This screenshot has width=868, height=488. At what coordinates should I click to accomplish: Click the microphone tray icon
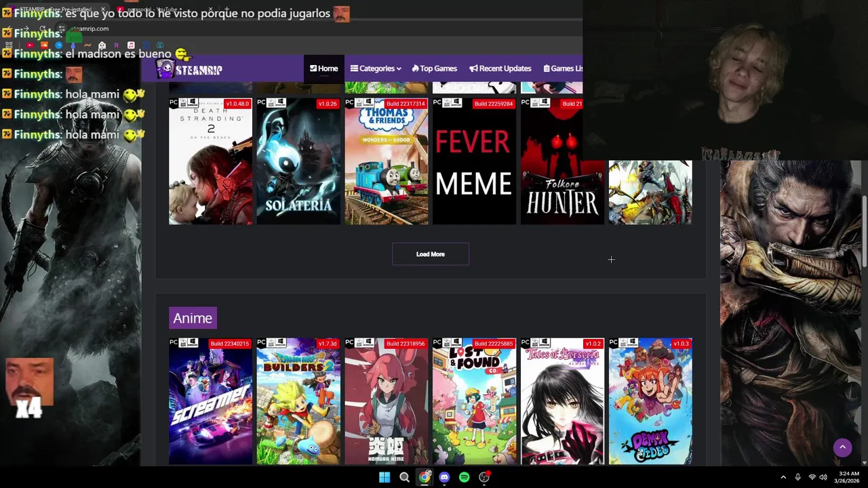[797, 477]
